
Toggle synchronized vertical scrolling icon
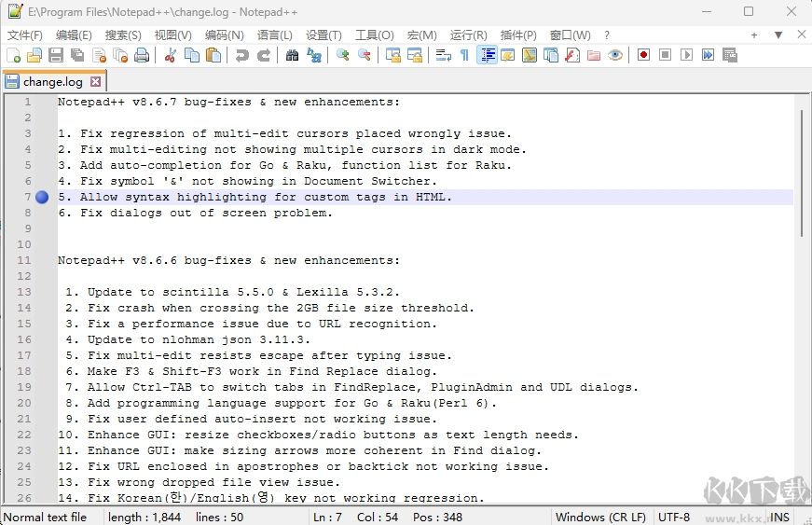[x=393, y=55]
